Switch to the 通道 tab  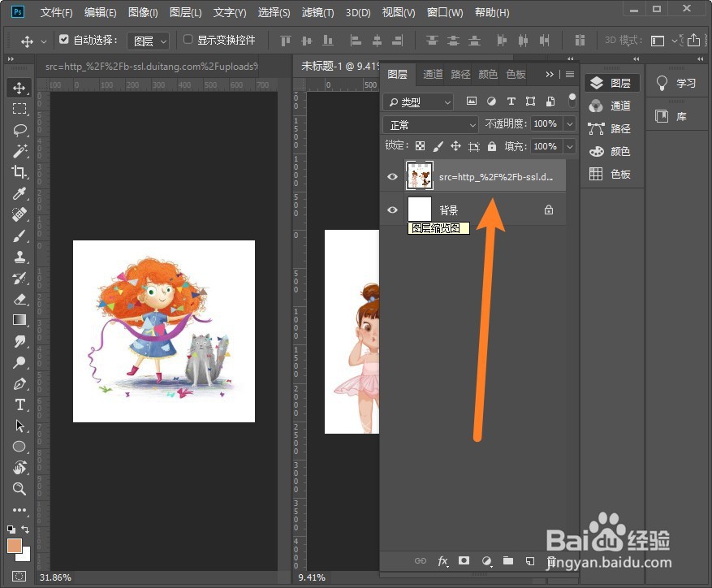point(433,74)
